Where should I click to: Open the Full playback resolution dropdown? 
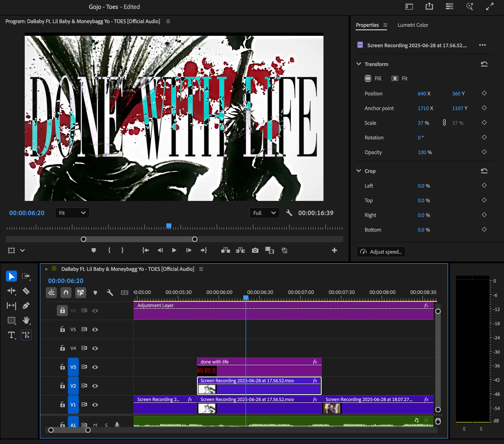[x=264, y=213]
